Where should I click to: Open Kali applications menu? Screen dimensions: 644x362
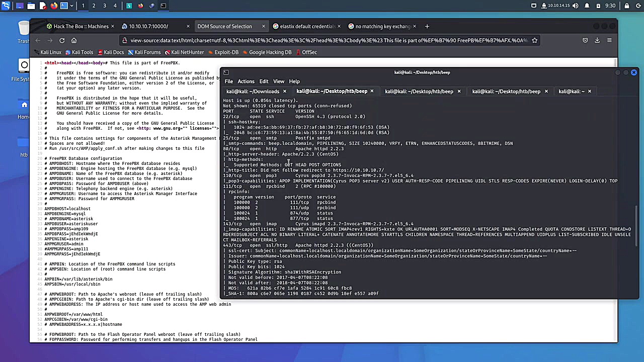(x=7, y=6)
